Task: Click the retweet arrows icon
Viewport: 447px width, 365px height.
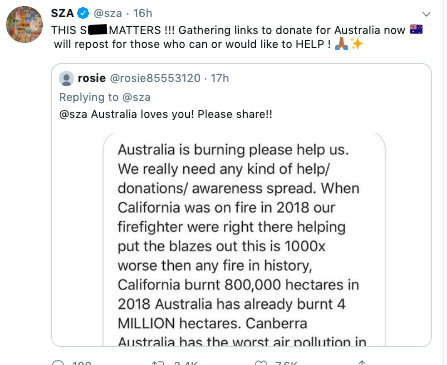Action: [x=157, y=363]
